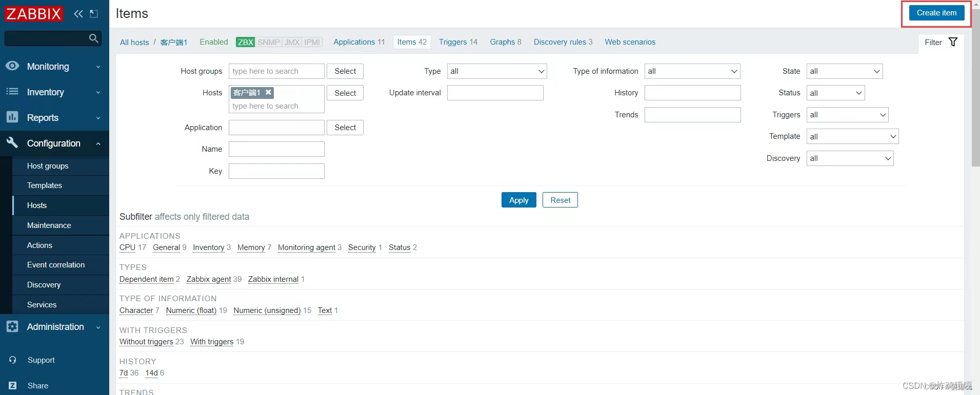This screenshot has height=395, width=980.
Task: Click the page vertical scrollbar
Action: tap(975, 87)
